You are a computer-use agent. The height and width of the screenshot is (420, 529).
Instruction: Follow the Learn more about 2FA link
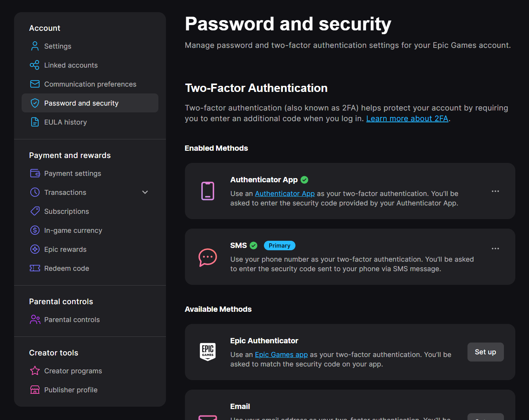[x=407, y=119]
